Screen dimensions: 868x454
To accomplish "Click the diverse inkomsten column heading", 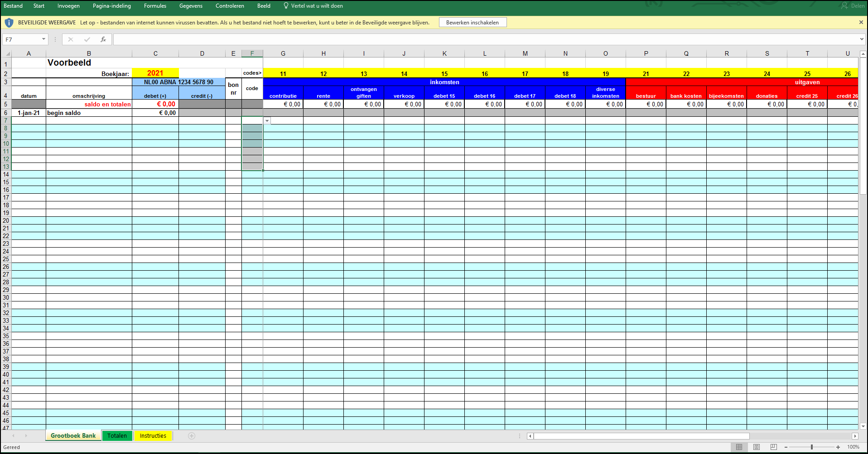I will [606, 92].
